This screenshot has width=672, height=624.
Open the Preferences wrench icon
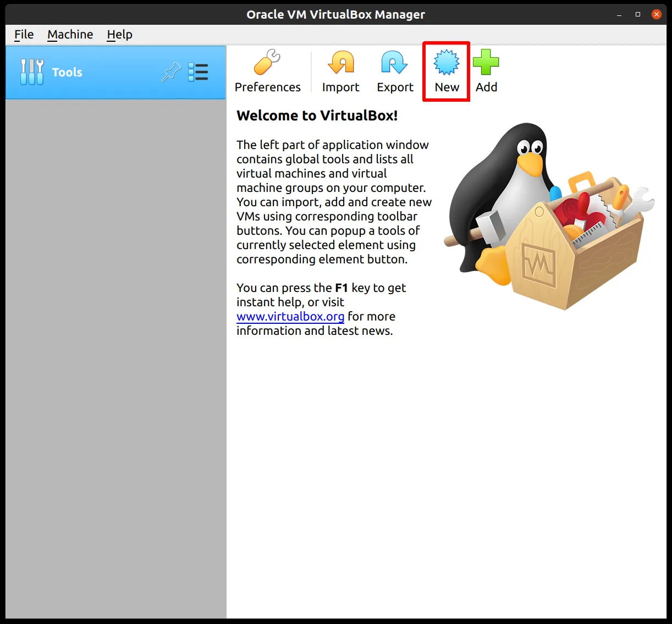[267, 63]
